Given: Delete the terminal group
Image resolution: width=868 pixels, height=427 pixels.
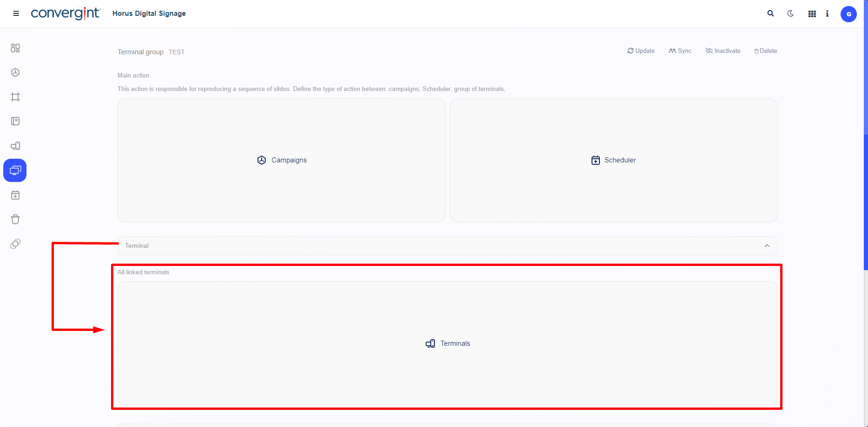Looking at the screenshot, I should tap(765, 51).
